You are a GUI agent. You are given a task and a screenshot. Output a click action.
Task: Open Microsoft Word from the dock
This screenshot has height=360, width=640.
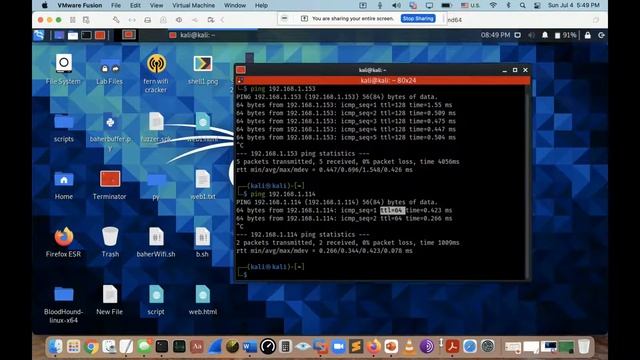[250, 347]
